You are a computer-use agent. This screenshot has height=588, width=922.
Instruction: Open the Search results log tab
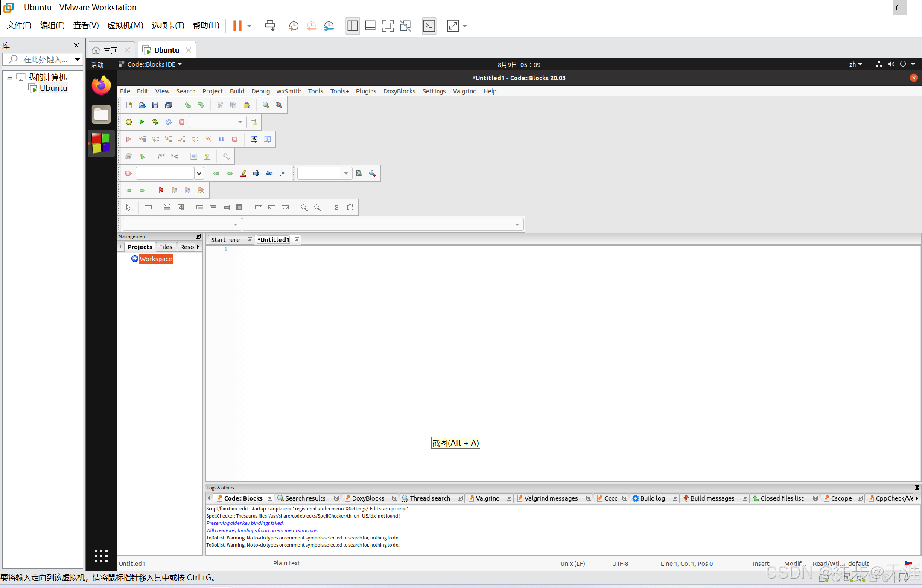(x=305, y=498)
